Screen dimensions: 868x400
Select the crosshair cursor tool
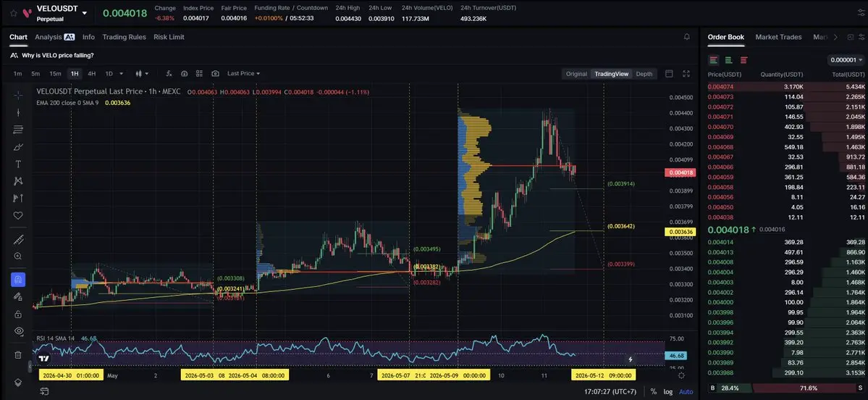(18, 96)
